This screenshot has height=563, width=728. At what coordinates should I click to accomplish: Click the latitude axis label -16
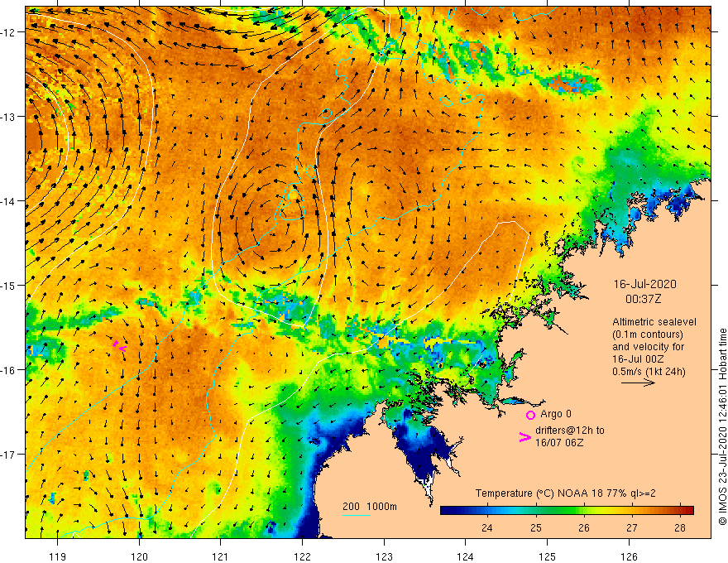coord(8,370)
